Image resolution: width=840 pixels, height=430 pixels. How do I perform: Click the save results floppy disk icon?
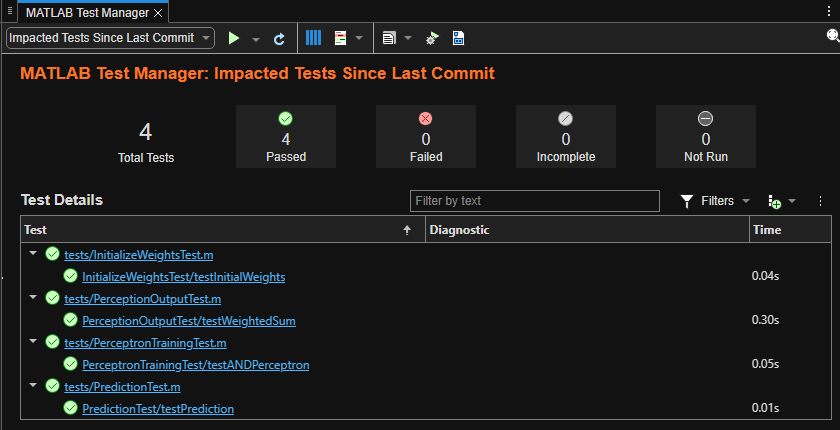click(458, 38)
